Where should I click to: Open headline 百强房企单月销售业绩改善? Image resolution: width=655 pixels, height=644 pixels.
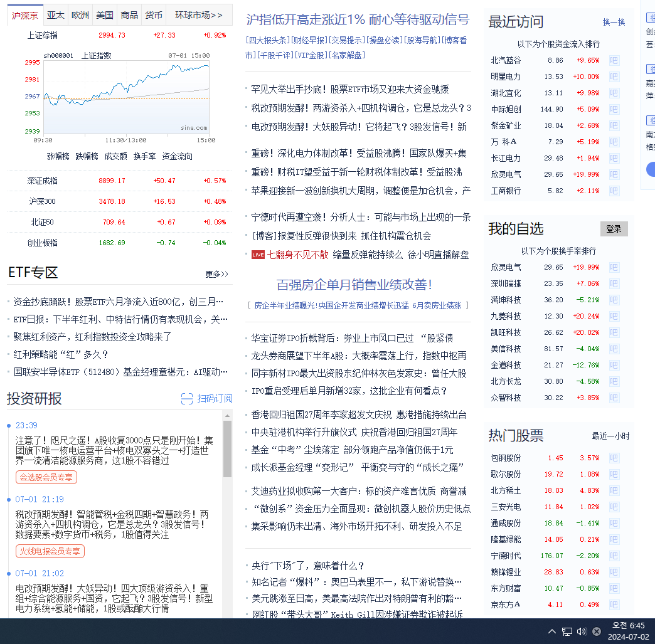[x=354, y=285]
